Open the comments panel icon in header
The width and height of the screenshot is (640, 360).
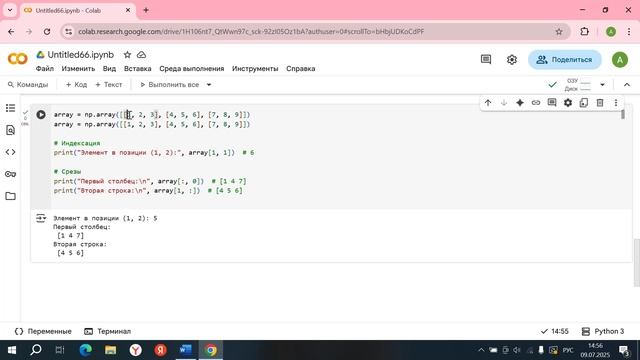[486, 60]
